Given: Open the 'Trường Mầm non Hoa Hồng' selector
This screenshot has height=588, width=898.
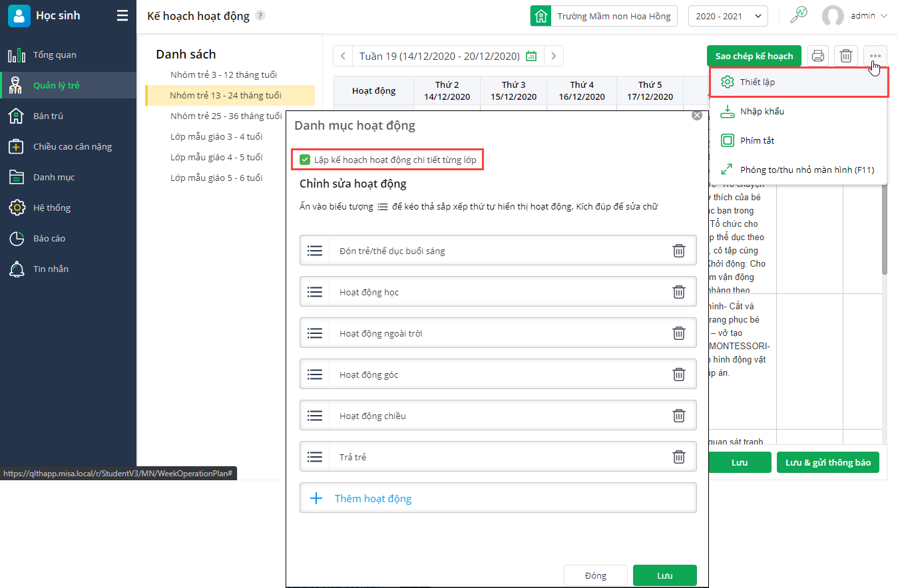Looking at the screenshot, I should pos(604,16).
